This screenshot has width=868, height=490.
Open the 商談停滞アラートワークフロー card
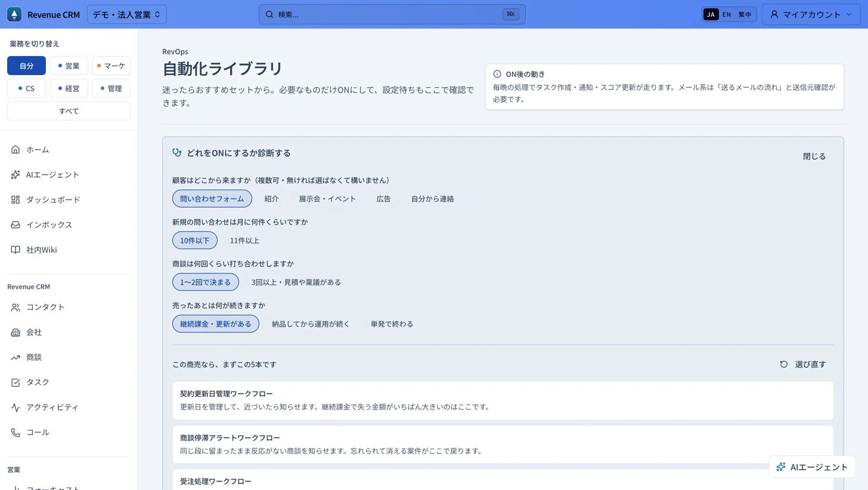click(x=503, y=444)
